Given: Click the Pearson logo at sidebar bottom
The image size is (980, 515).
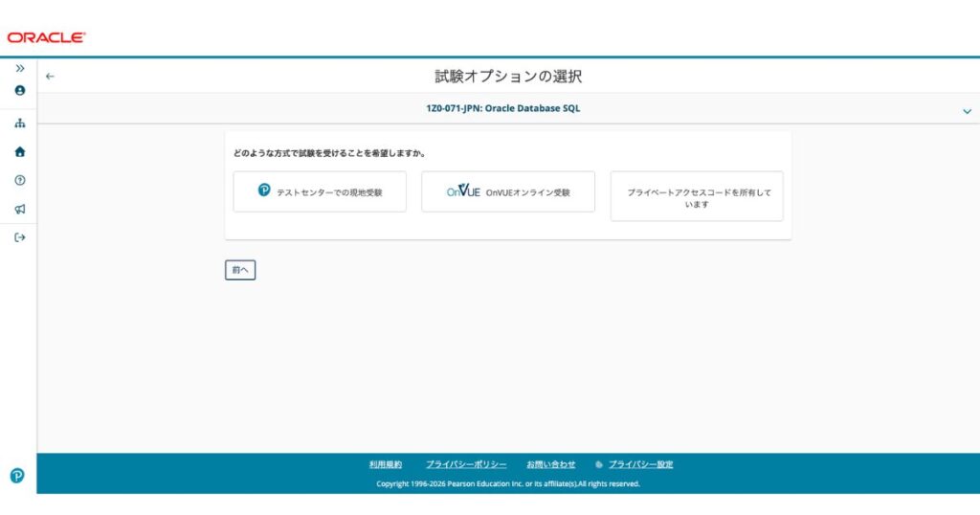Looking at the screenshot, I should click(x=17, y=476).
